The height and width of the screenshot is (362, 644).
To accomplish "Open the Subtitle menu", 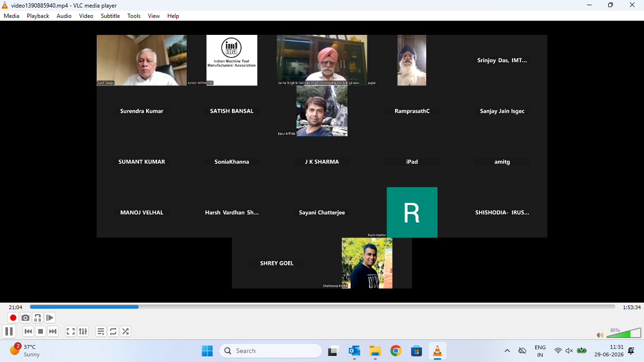I will 110,16.
